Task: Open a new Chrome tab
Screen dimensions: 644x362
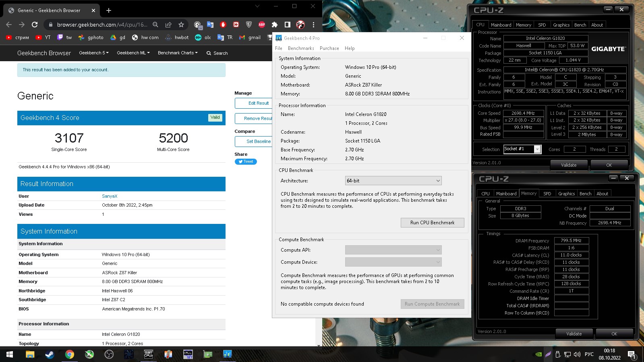Action: click(109, 10)
